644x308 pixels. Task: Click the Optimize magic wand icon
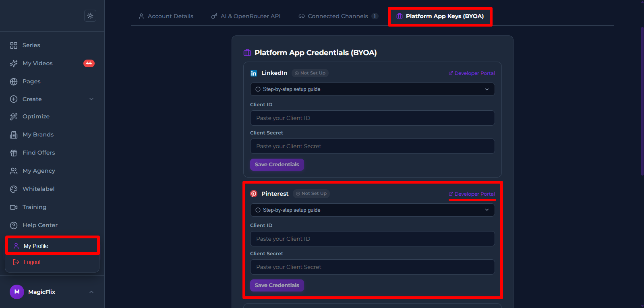14,116
